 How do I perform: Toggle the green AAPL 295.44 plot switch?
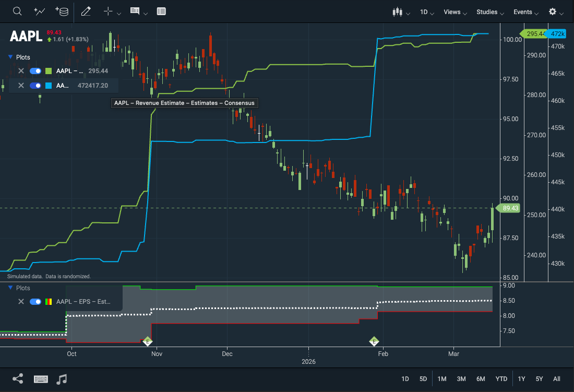[x=35, y=71]
